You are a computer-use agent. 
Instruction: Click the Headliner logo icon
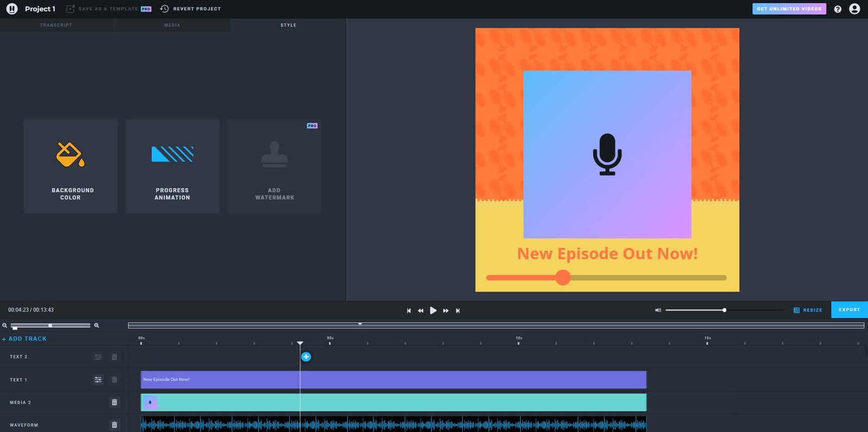tap(12, 9)
